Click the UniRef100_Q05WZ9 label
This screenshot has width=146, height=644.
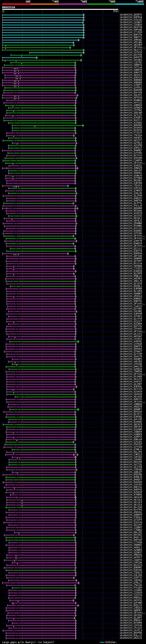(131, 108)
